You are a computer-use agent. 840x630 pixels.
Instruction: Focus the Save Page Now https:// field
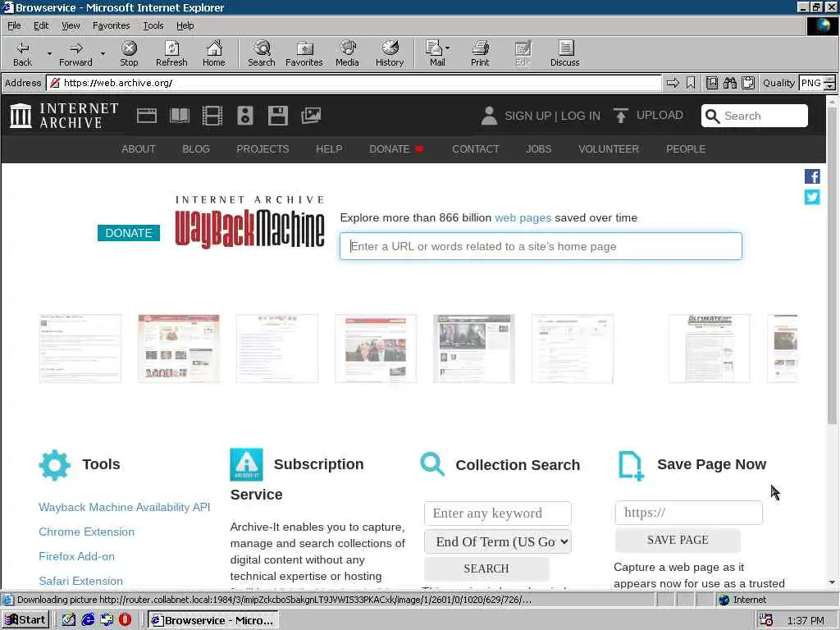688,513
